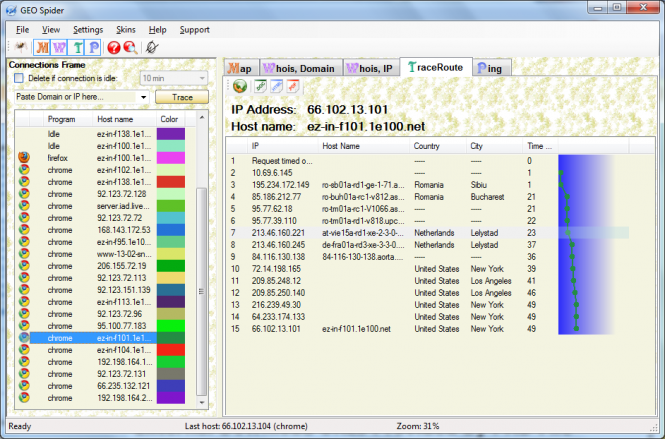Viewport: 665px width, 439px height.
Task: Click the green globe refresh icon in the TraceRoute toolbar
Action: coord(240,86)
